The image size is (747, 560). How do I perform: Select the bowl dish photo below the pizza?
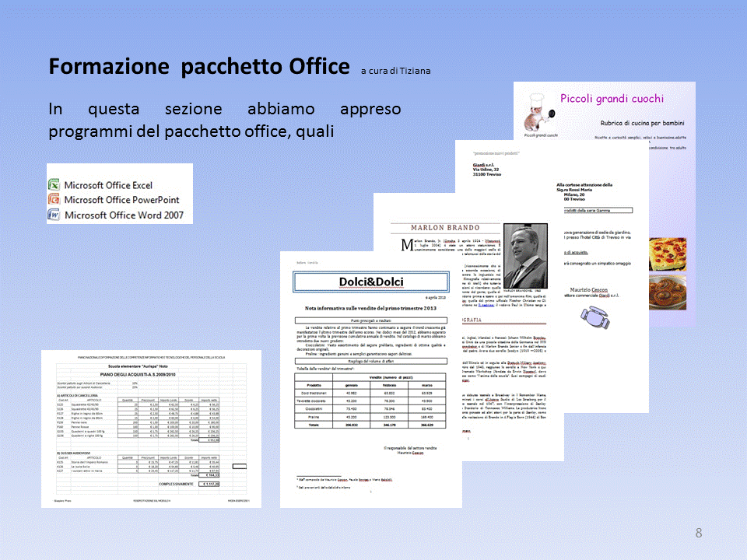pos(668,292)
